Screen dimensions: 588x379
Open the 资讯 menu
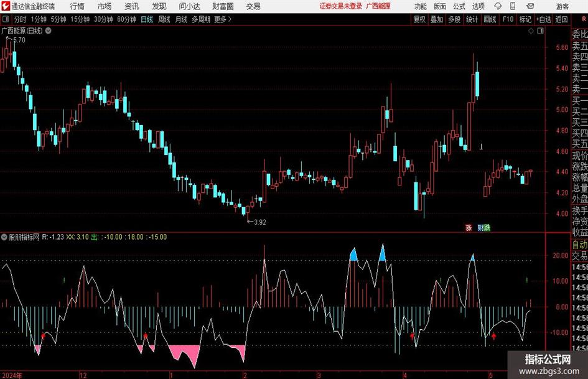point(132,6)
